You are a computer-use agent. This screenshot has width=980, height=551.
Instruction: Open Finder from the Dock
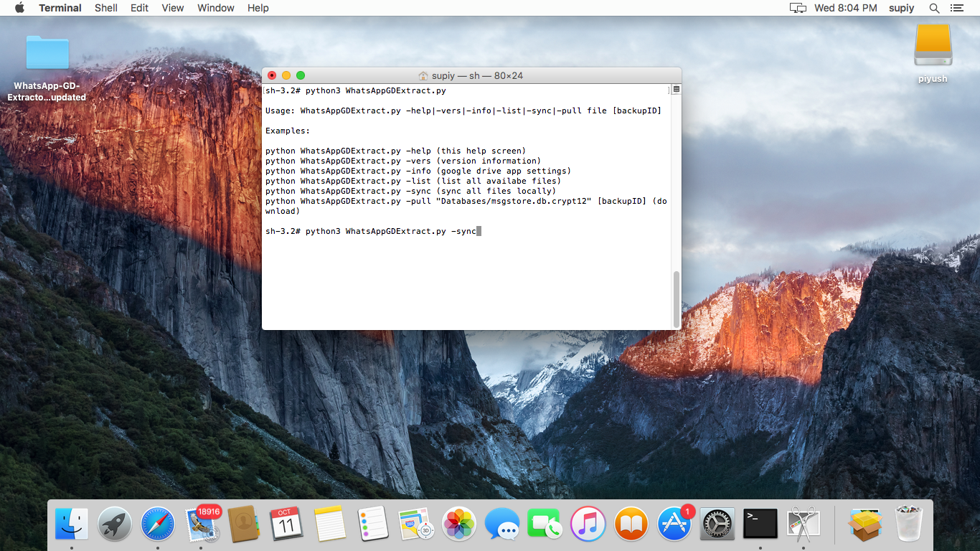(x=72, y=524)
